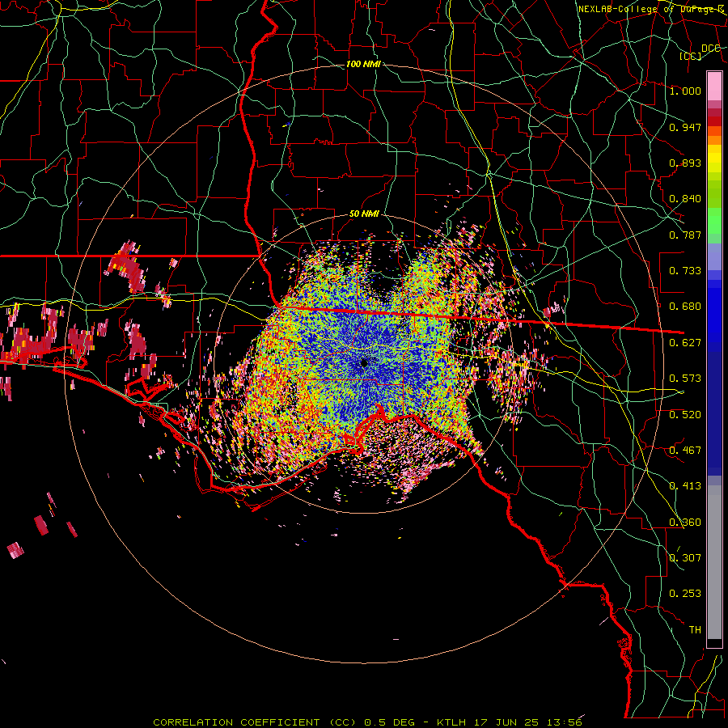Click the NEXLAB-College of DuPage watermark text
728x728 pixels.
click(650, 9)
